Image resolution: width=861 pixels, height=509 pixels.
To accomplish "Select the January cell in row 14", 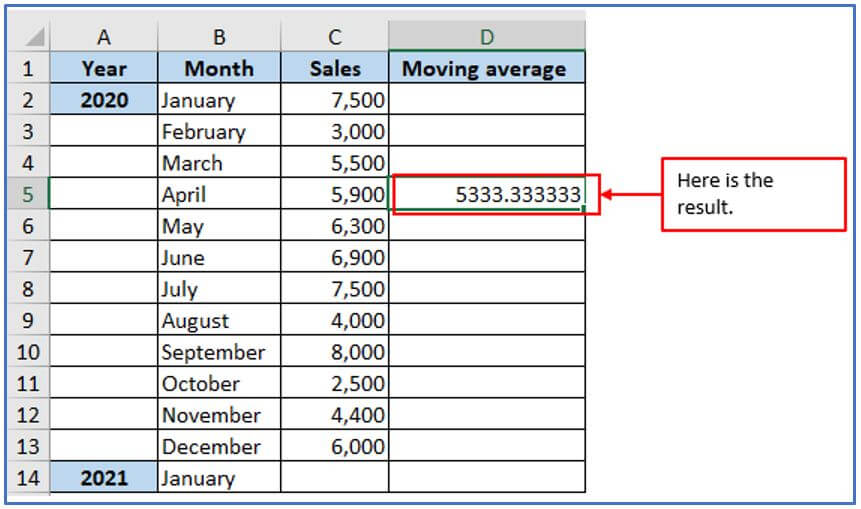I will pos(219,477).
